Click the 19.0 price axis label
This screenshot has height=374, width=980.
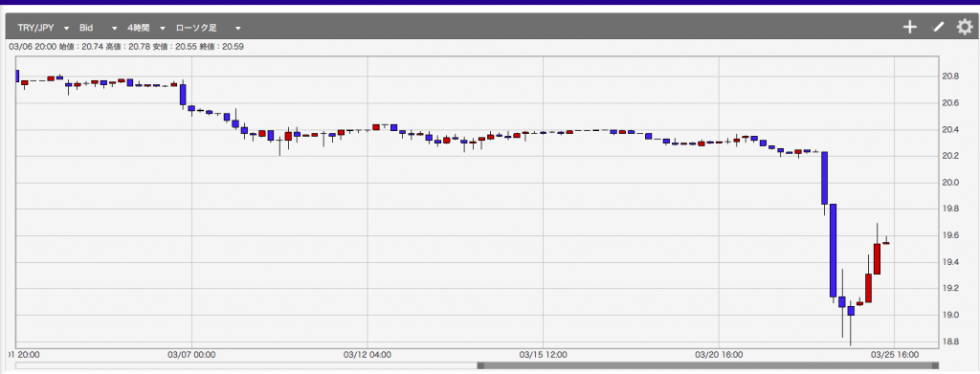[x=950, y=315]
